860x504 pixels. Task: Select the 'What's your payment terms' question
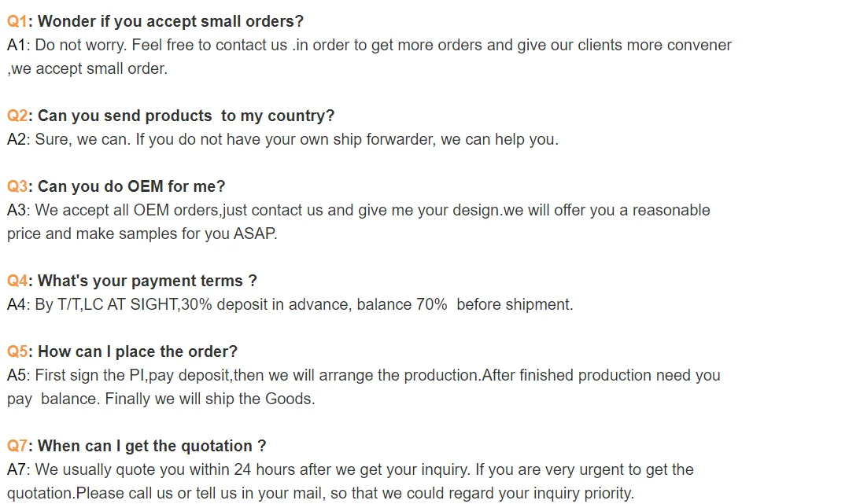click(147, 281)
